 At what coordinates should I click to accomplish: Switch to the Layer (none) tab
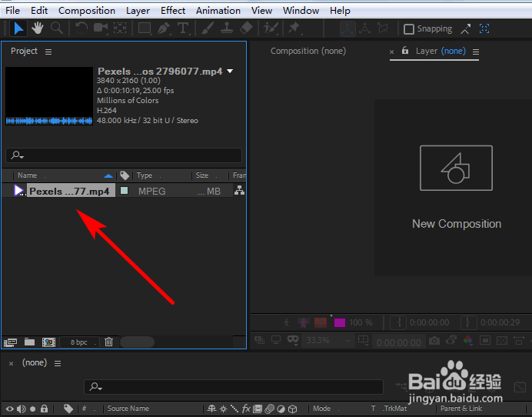(x=441, y=52)
